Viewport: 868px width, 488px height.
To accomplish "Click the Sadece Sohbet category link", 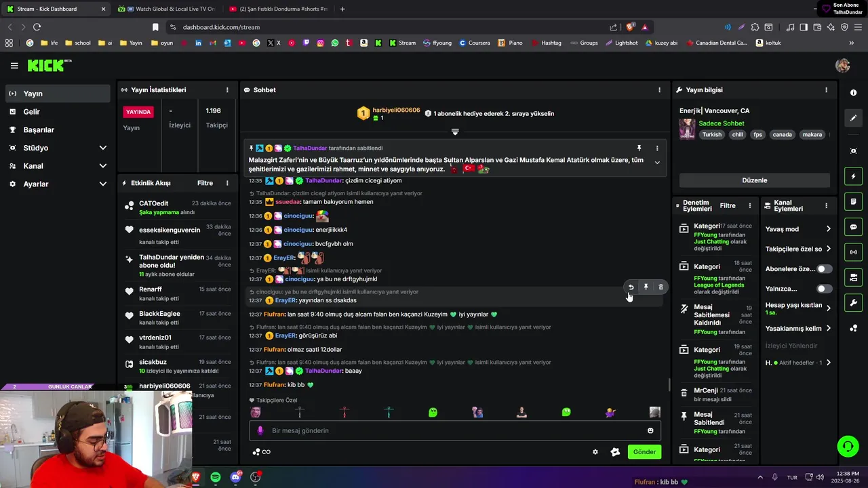I will pyautogui.click(x=722, y=123).
